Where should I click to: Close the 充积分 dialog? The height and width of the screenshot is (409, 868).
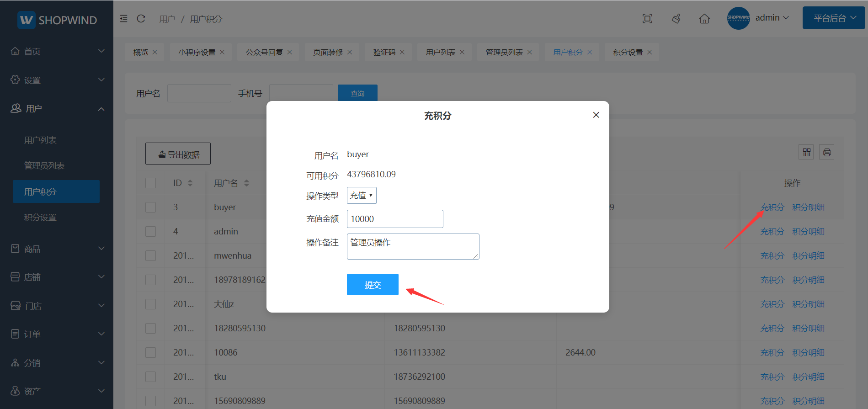[x=596, y=115]
